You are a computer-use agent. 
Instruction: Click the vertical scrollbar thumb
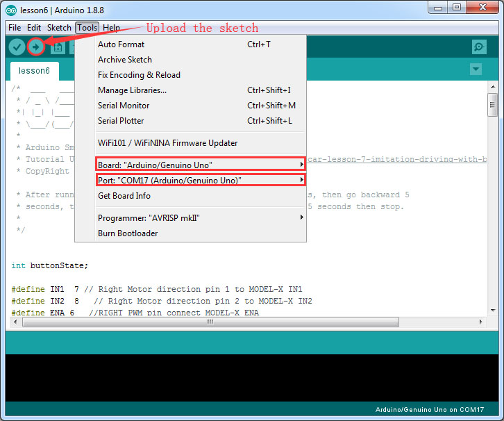click(x=492, y=105)
